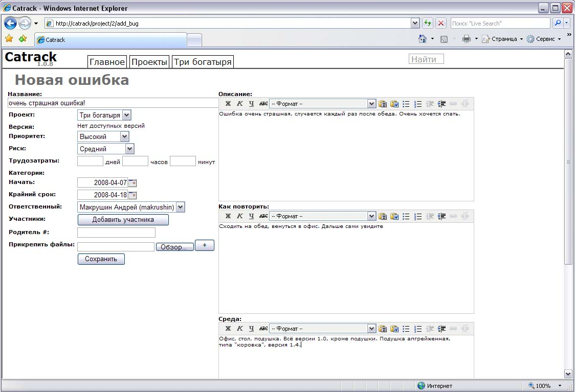Click Indent icon in Описание editor toolbar
575x392 pixels.
[441, 104]
